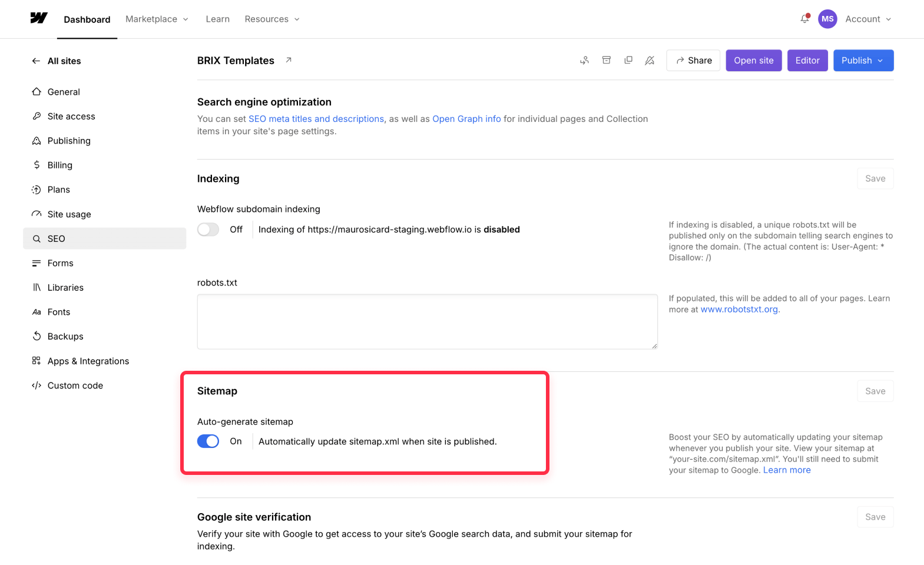Viewport: 924px width, 565px height.
Task: Open the Forms settings label
Action: pyautogui.click(x=61, y=263)
